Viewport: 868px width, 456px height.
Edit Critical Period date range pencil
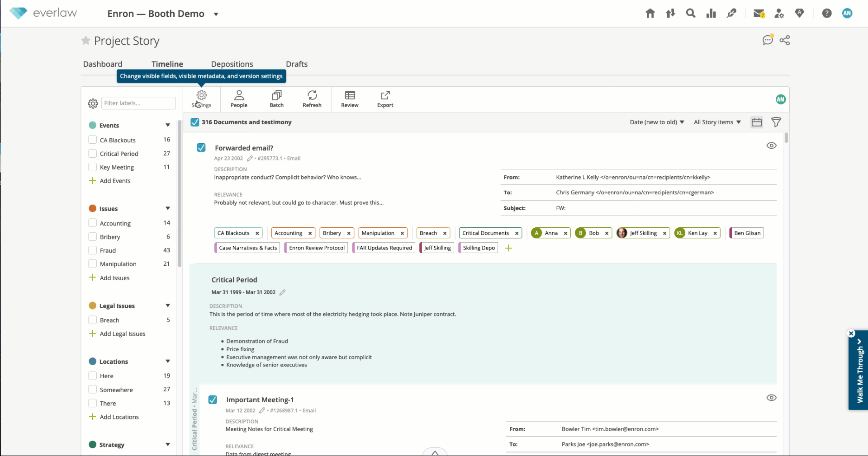pos(282,292)
